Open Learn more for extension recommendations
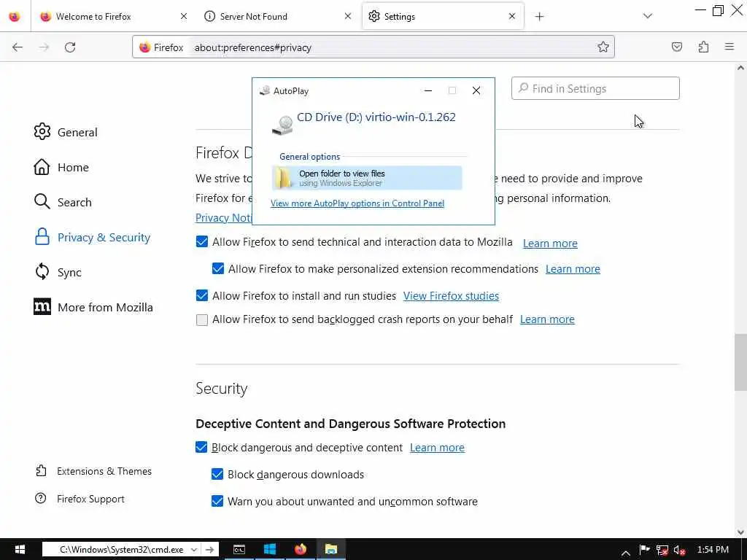The width and height of the screenshot is (747, 560). pyautogui.click(x=573, y=269)
